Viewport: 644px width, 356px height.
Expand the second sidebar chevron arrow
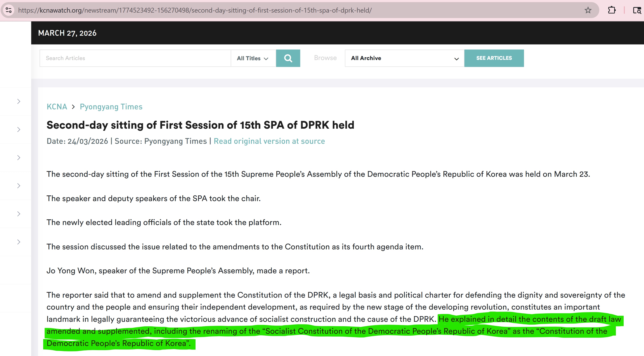[x=19, y=130]
